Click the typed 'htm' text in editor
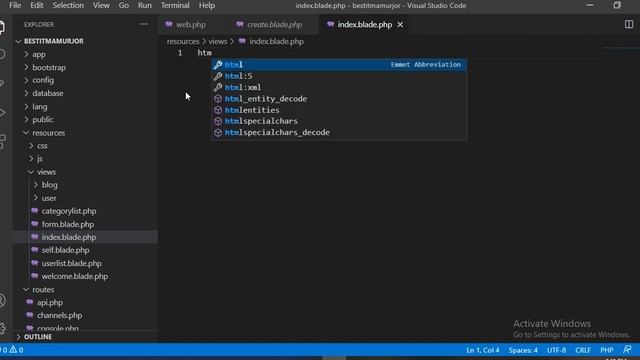The width and height of the screenshot is (640, 360). coord(204,53)
